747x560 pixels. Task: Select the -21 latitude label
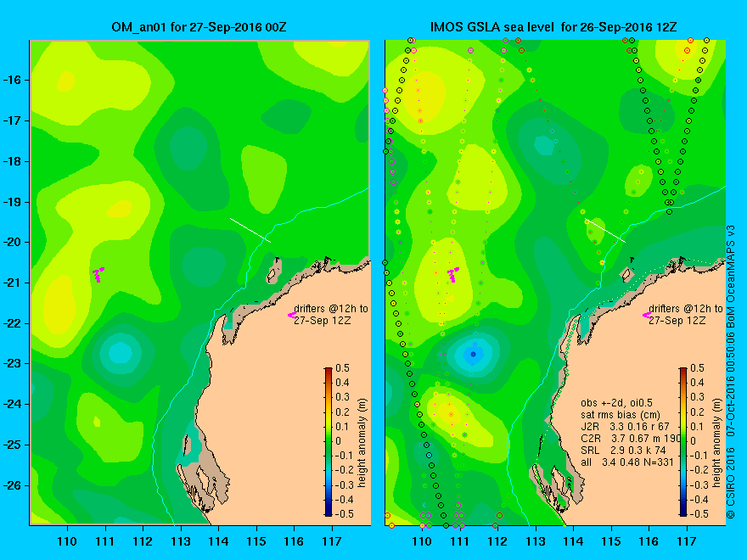pyautogui.click(x=14, y=283)
